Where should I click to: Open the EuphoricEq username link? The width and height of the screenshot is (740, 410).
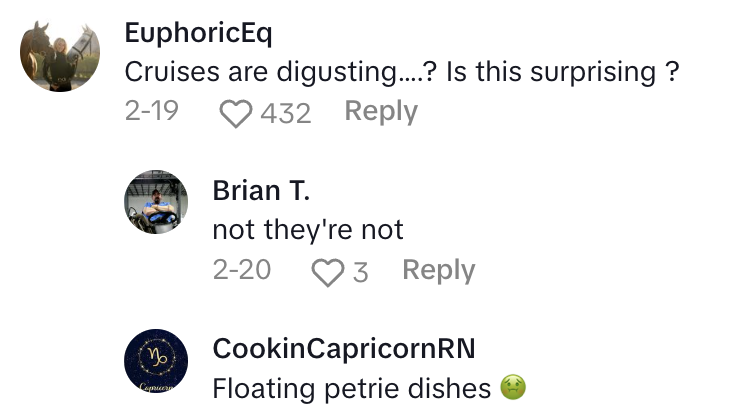[x=199, y=33]
